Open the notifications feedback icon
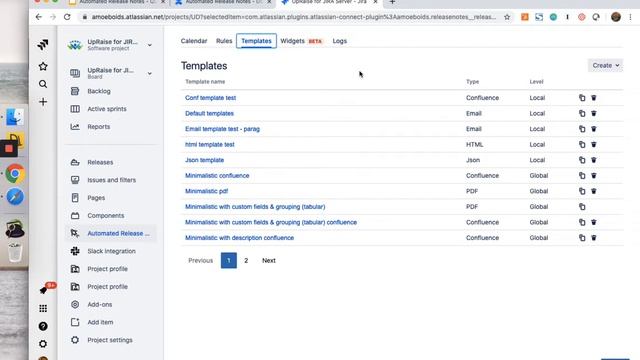 tap(44, 290)
